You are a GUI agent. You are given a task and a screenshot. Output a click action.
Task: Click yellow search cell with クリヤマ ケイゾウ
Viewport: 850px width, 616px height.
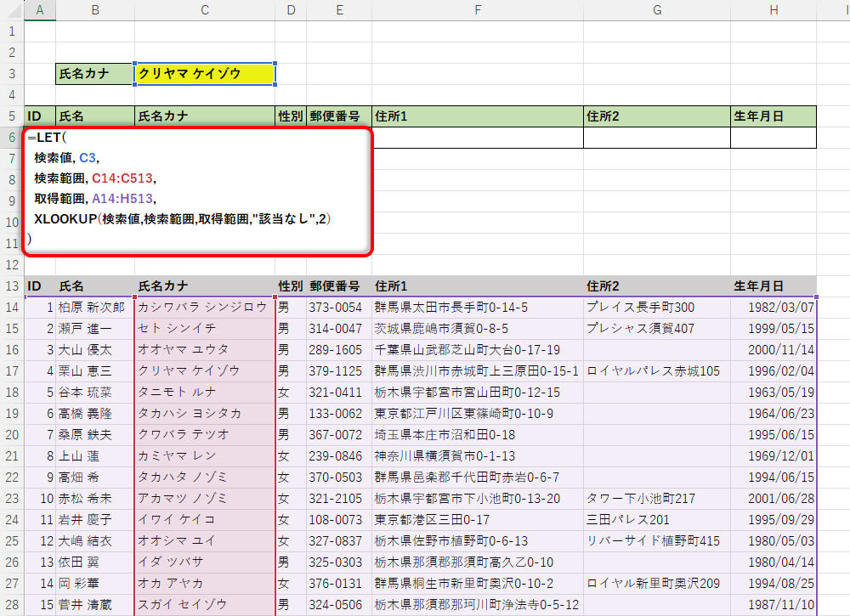[x=205, y=74]
